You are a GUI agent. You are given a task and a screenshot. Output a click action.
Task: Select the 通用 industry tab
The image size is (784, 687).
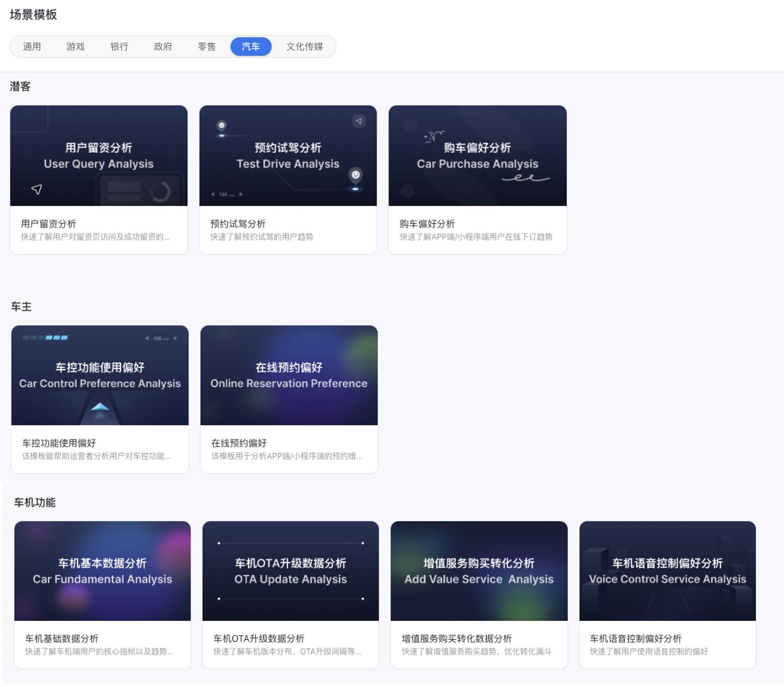pos(32,47)
